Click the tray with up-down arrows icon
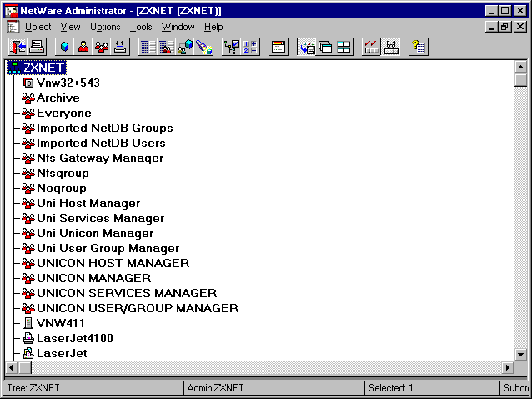This screenshot has height=399, width=532. coord(120,47)
